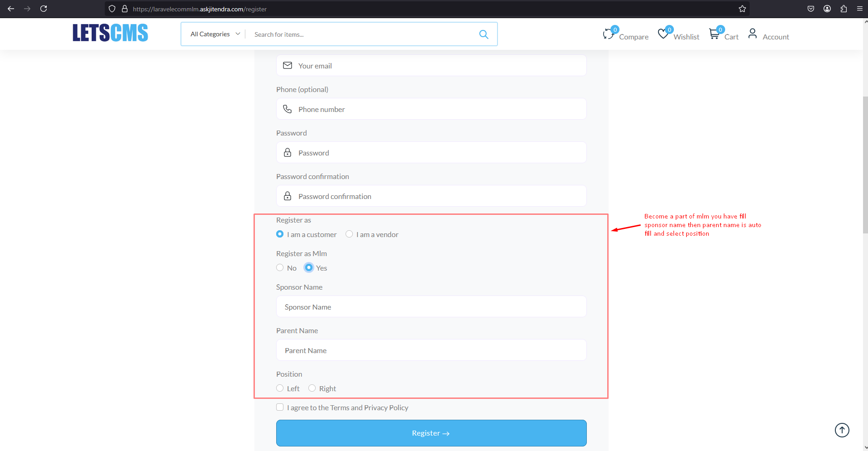This screenshot has height=451, width=868.
Task: Click the scroll-to-top arrow button
Action: click(842, 430)
